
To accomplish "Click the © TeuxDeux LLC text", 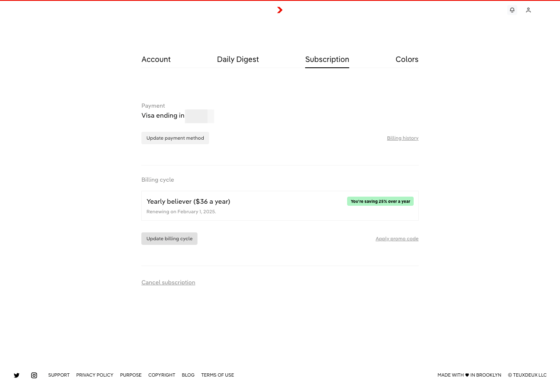I will tap(527, 375).
